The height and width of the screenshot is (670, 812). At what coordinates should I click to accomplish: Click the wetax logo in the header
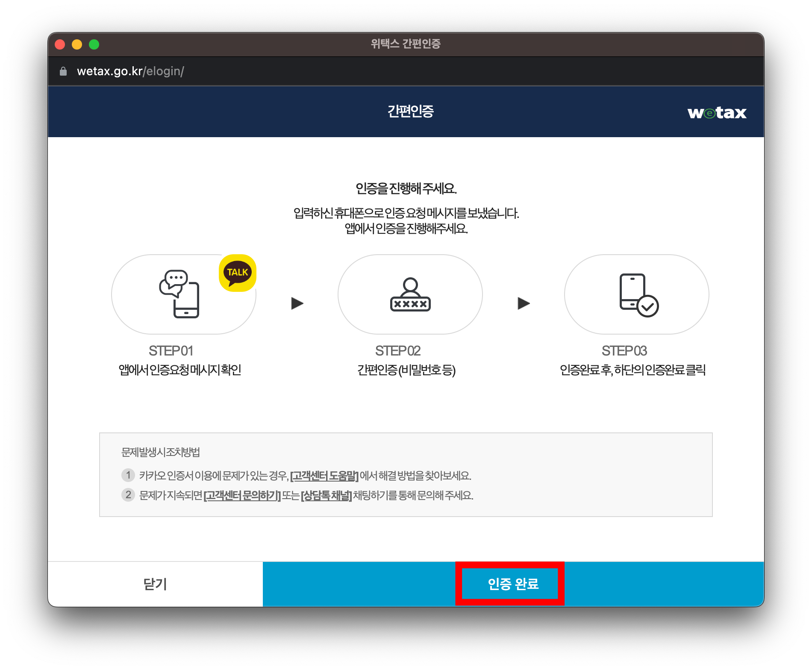[717, 112]
